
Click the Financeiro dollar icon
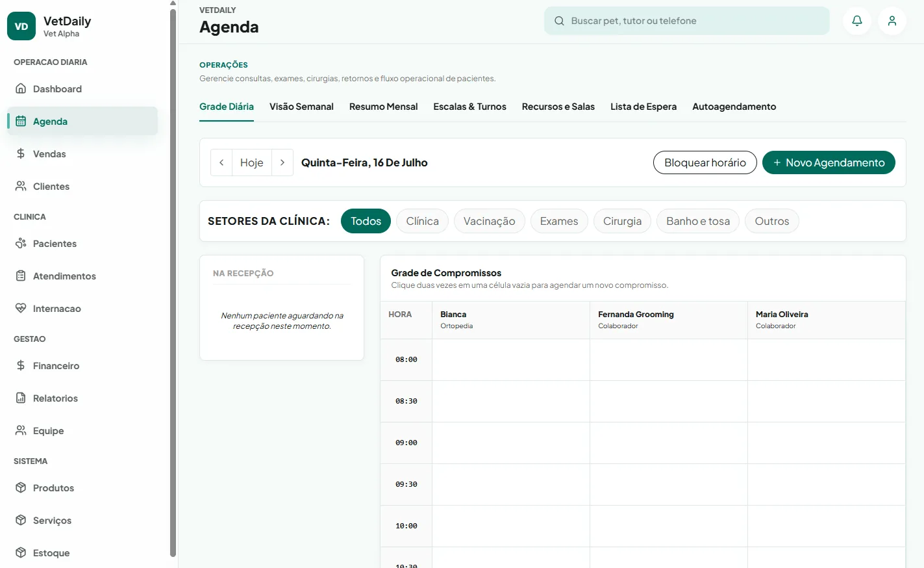point(21,365)
